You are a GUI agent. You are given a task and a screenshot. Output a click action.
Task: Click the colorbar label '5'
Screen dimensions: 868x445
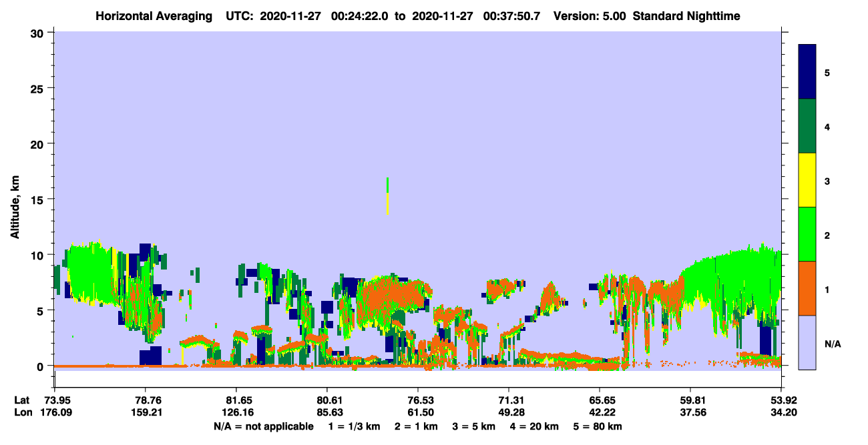pyautogui.click(x=827, y=72)
